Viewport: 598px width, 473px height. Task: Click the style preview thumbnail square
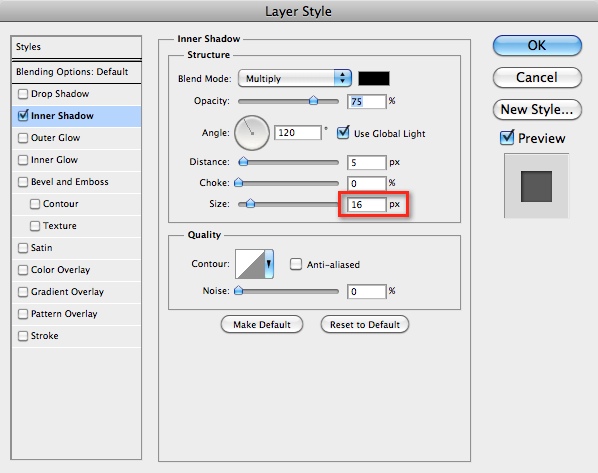click(x=536, y=186)
